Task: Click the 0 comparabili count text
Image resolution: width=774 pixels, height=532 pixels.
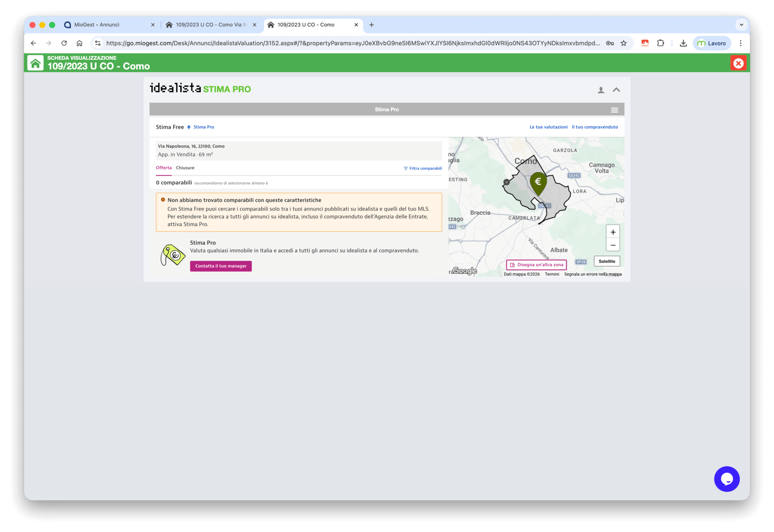Action: (174, 183)
